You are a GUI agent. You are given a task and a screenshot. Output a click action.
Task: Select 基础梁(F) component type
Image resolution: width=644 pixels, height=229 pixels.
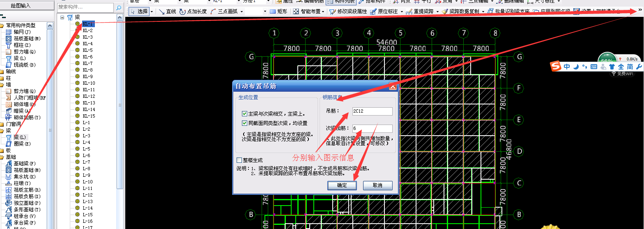[21, 164]
